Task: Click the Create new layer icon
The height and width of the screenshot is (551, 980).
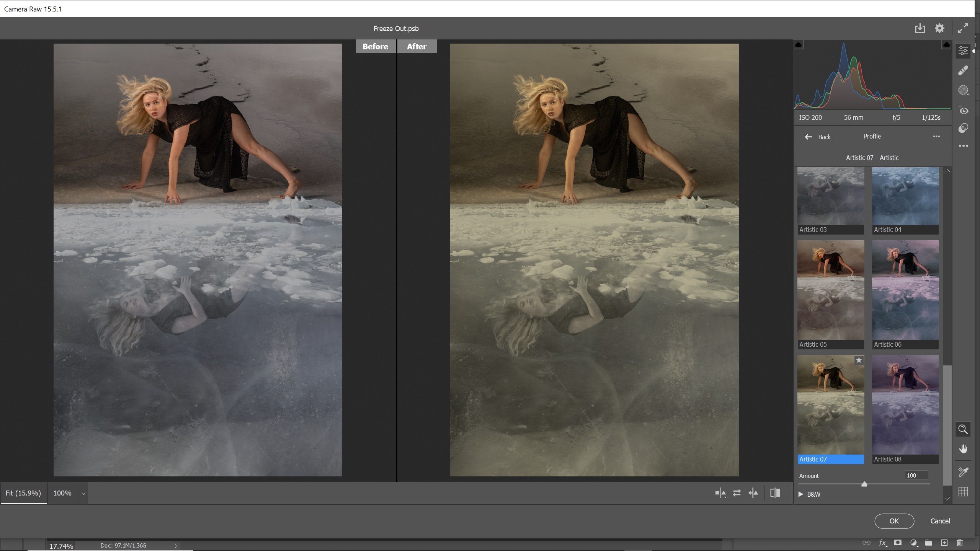Action: (x=944, y=543)
